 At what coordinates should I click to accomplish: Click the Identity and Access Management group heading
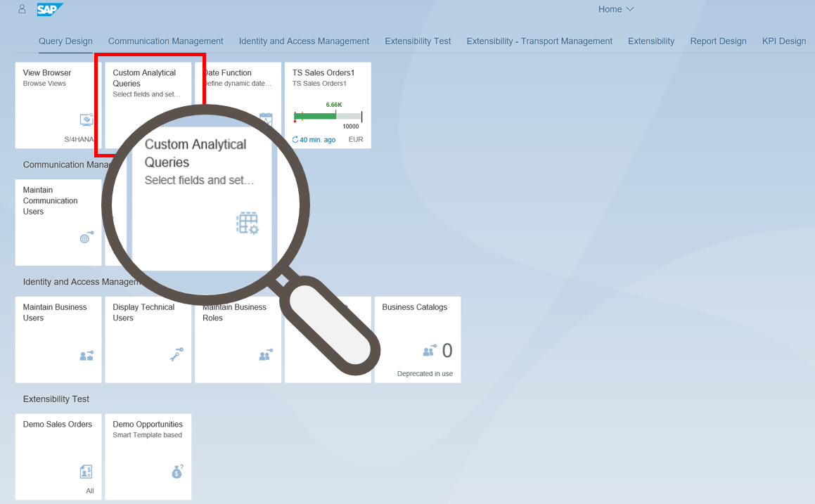(x=82, y=282)
